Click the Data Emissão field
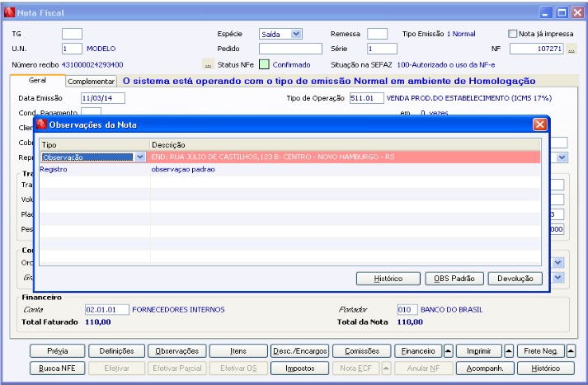This screenshot has width=588, height=385. coord(103,98)
